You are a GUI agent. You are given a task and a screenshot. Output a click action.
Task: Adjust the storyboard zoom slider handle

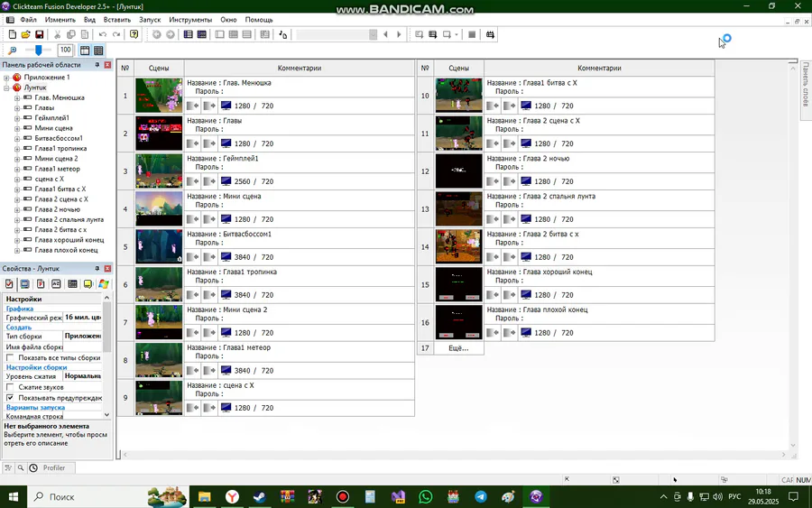[38, 51]
